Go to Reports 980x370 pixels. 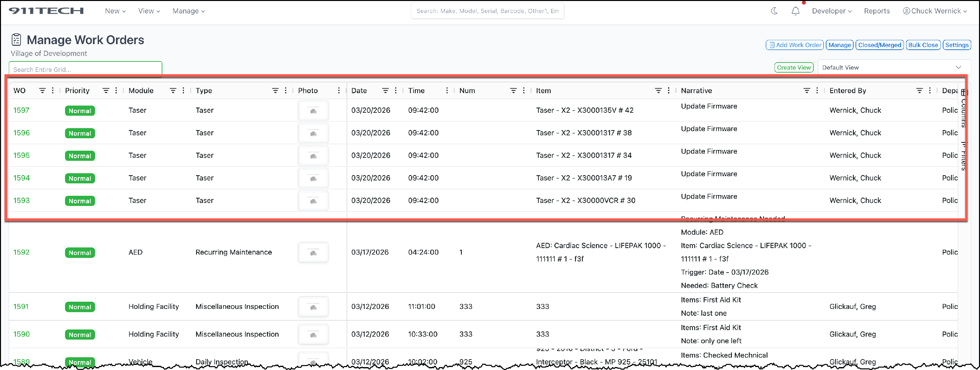(876, 11)
